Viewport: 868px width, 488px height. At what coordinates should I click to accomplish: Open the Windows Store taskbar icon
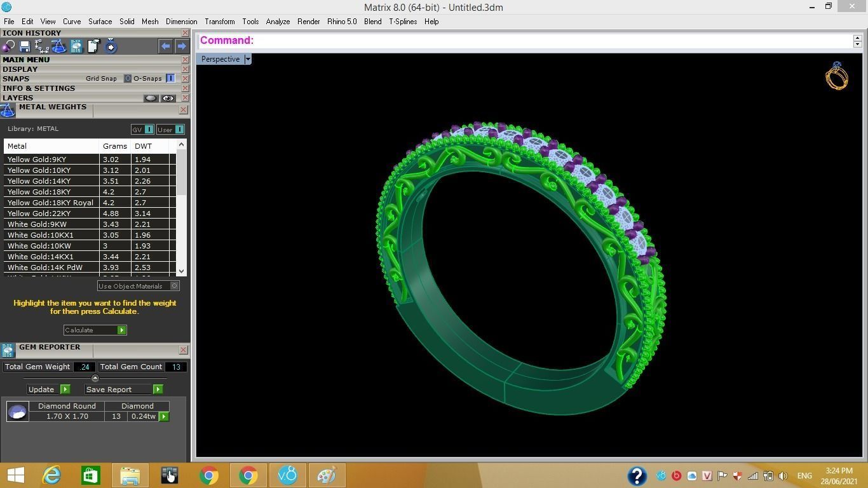pos(90,475)
